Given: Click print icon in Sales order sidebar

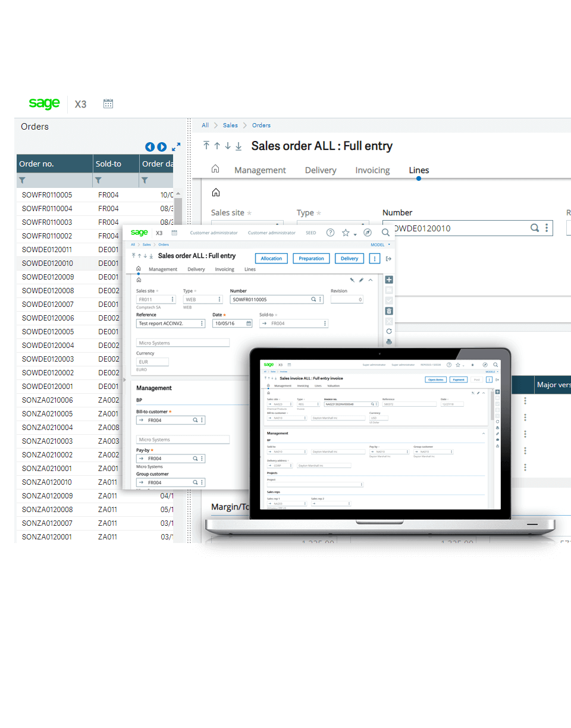Looking at the screenshot, I should 389,341.
